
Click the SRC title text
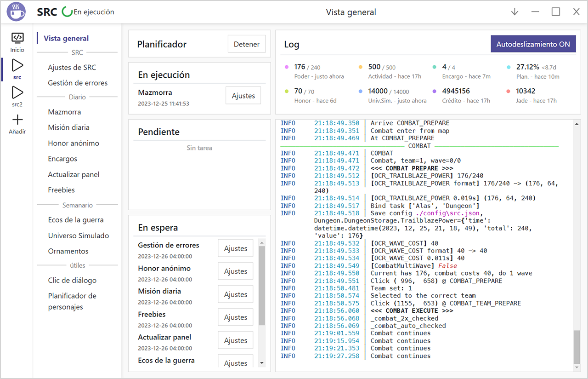click(x=47, y=12)
